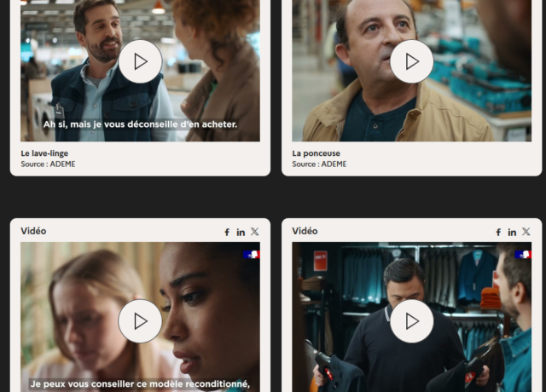Play the Le lave-linge video
546x392 pixels.
pyautogui.click(x=140, y=61)
